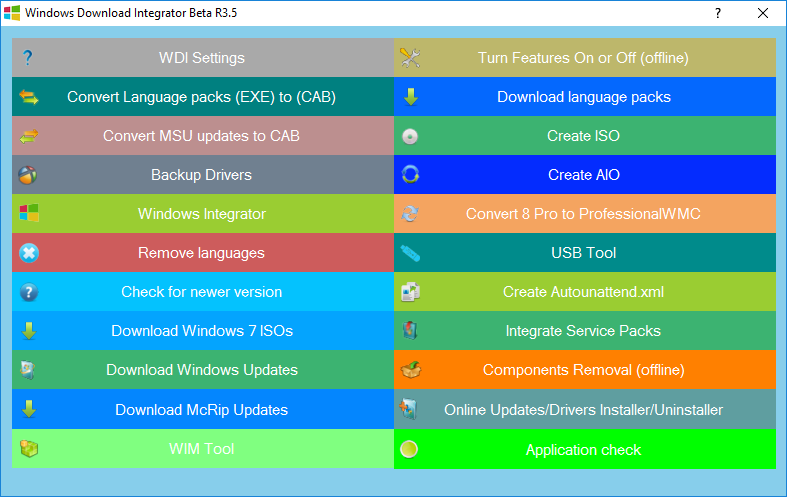Launch USB Tool
The image size is (787, 497).
click(x=585, y=253)
